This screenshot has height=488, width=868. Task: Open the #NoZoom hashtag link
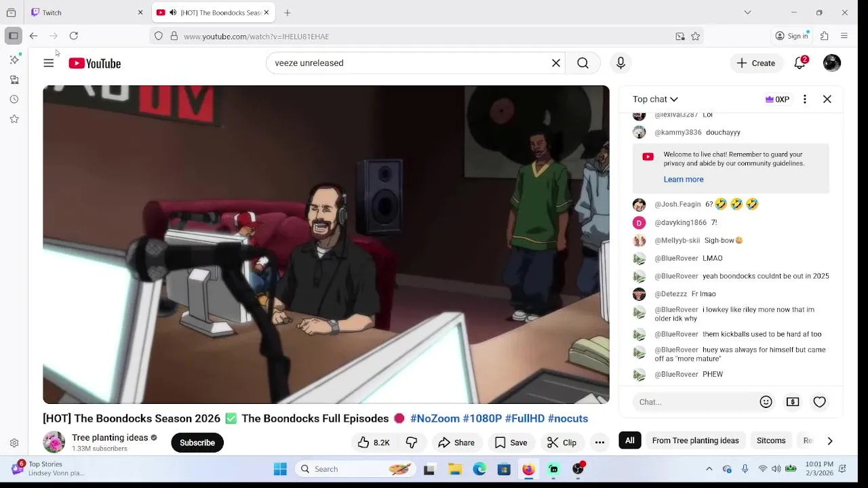coord(435,418)
